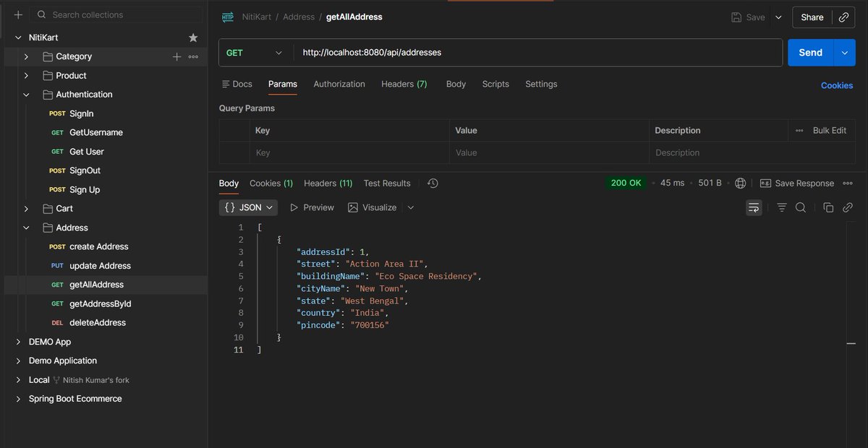868x448 pixels.
Task: Open the request Body tab
Action: click(x=456, y=85)
